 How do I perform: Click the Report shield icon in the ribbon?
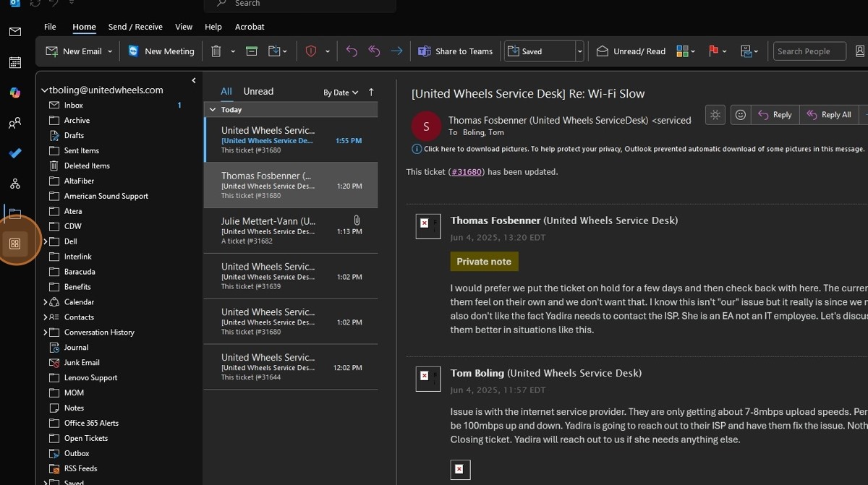pyautogui.click(x=311, y=51)
